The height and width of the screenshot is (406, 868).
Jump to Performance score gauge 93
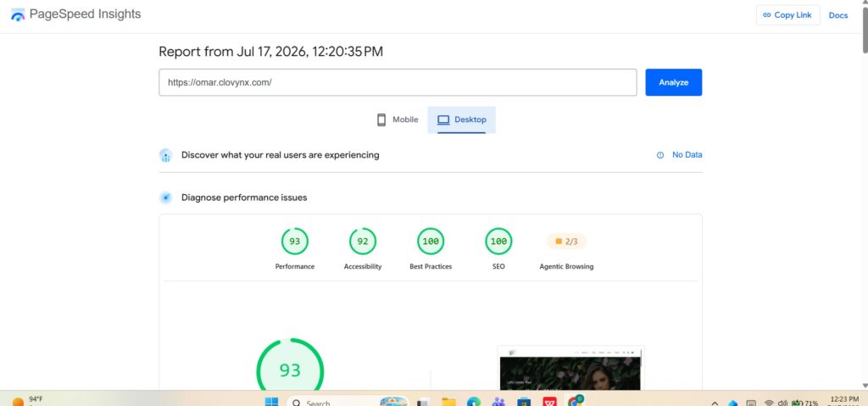tap(294, 242)
